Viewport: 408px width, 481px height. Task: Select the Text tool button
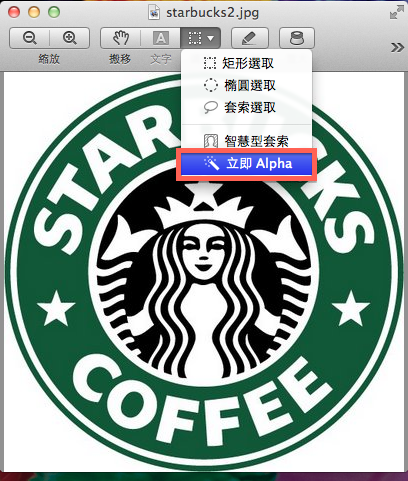(161, 38)
